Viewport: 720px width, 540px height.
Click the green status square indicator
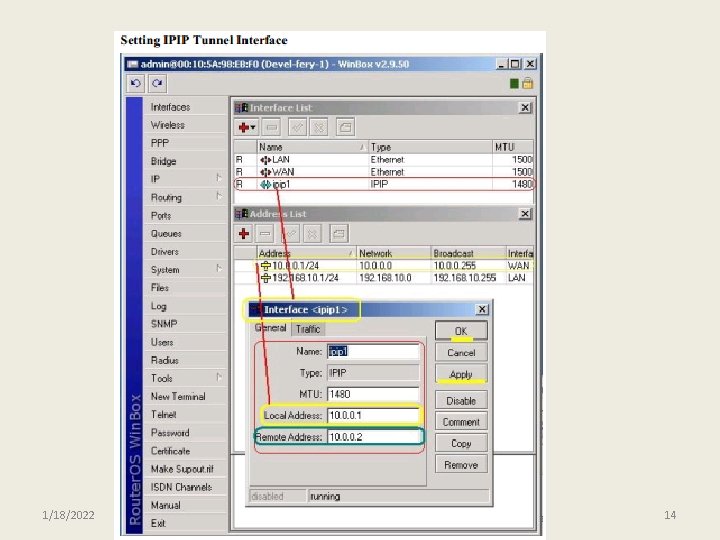click(514, 84)
